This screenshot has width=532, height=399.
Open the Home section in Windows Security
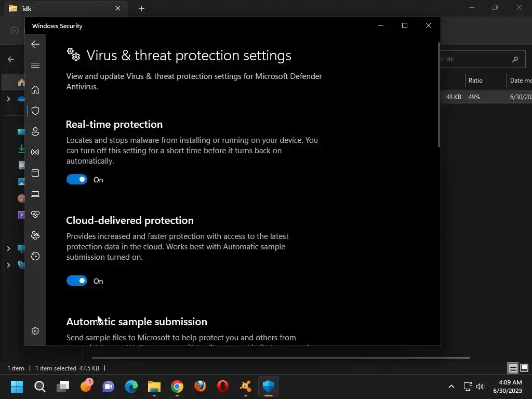coord(35,90)
